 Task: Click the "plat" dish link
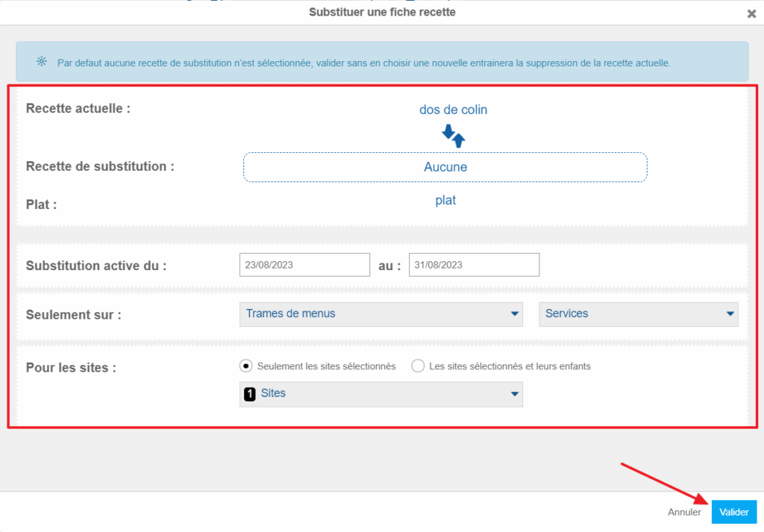point(445,201)
